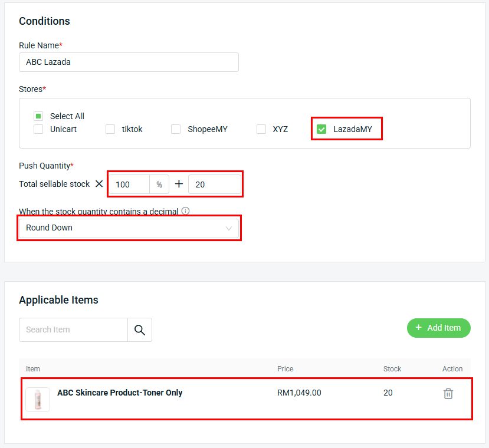Viewport: 489px width, 448px height.
Task: Enable the Unicart store checkbox
Action: pos(38,129)
